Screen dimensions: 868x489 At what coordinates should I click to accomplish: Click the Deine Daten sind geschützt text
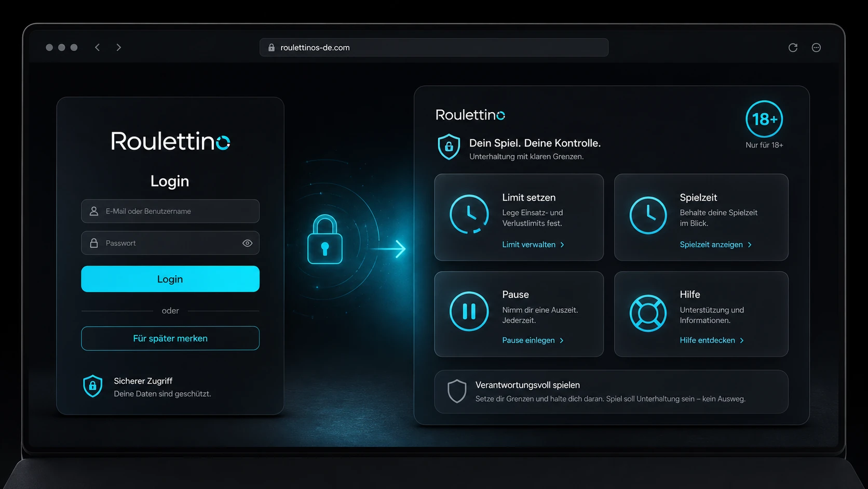pos(162,394)
